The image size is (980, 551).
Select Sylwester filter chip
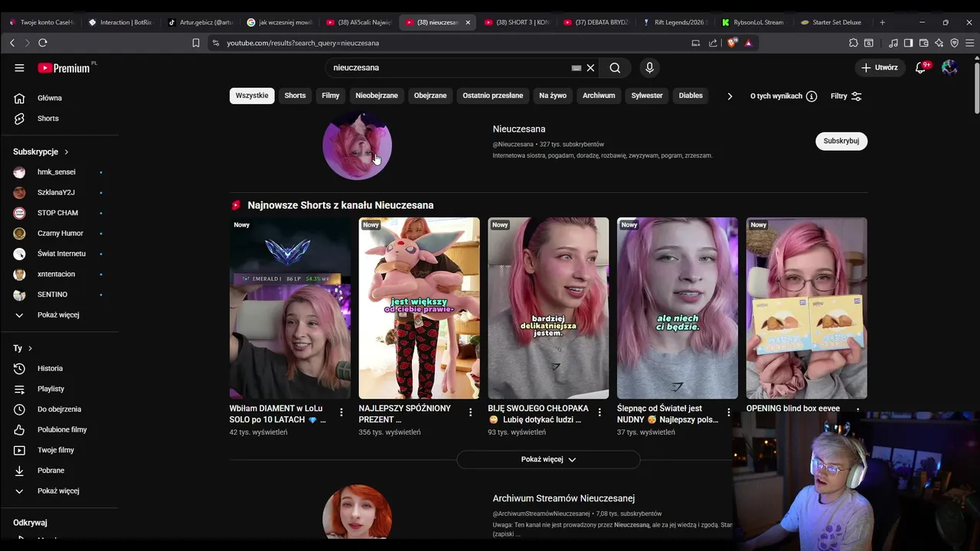[x=647, y=96]
